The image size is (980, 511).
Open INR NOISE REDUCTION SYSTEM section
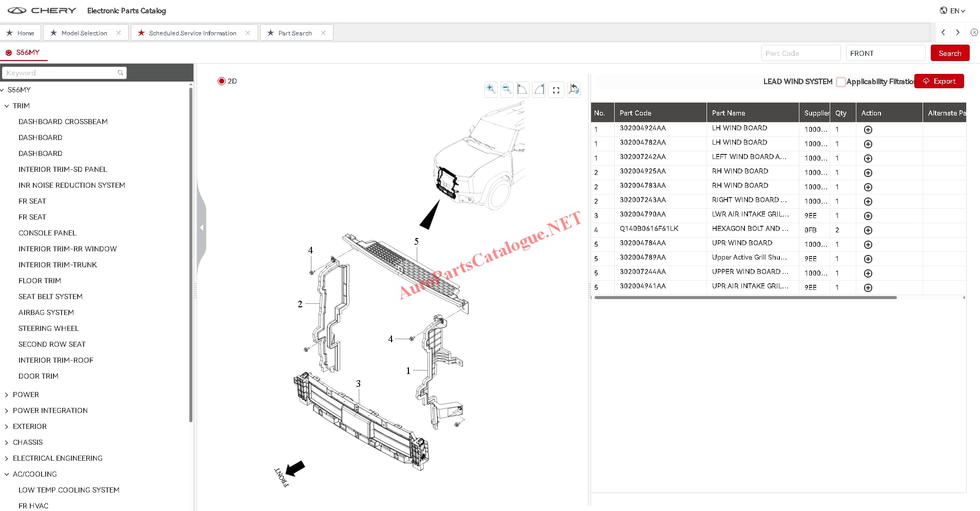[72, 185]
